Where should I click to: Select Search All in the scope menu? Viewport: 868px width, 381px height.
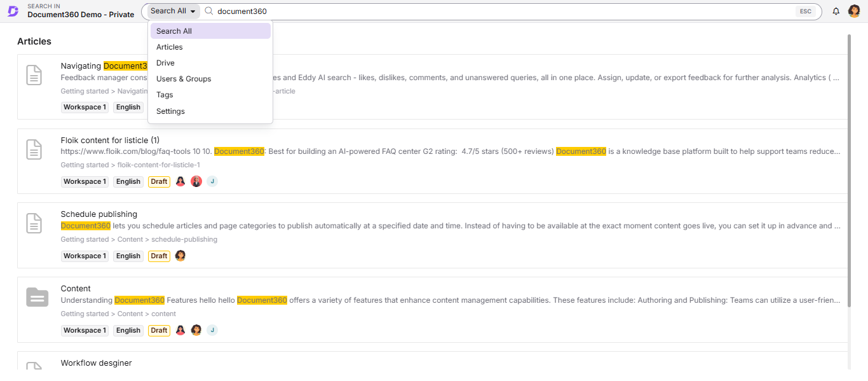[210, 31]
